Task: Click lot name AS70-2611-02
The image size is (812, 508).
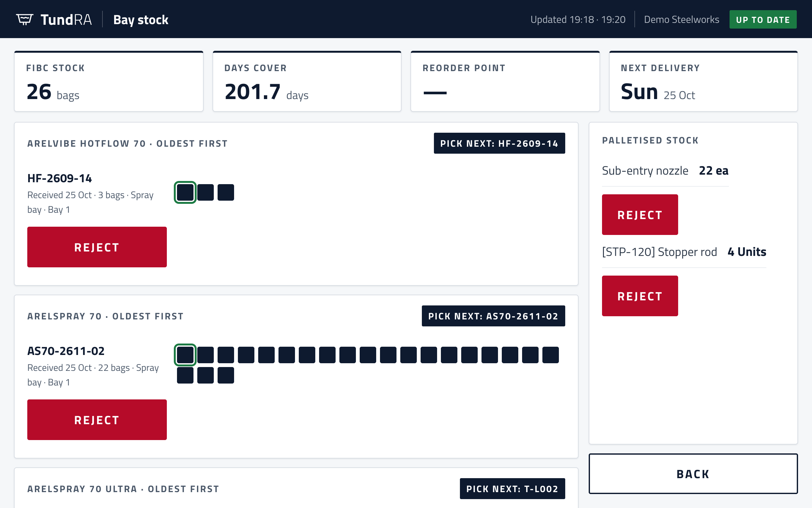Action: click(66, 351)
